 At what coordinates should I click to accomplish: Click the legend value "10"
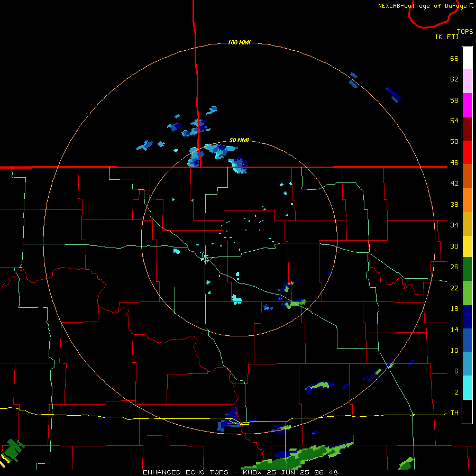[454, 351]
